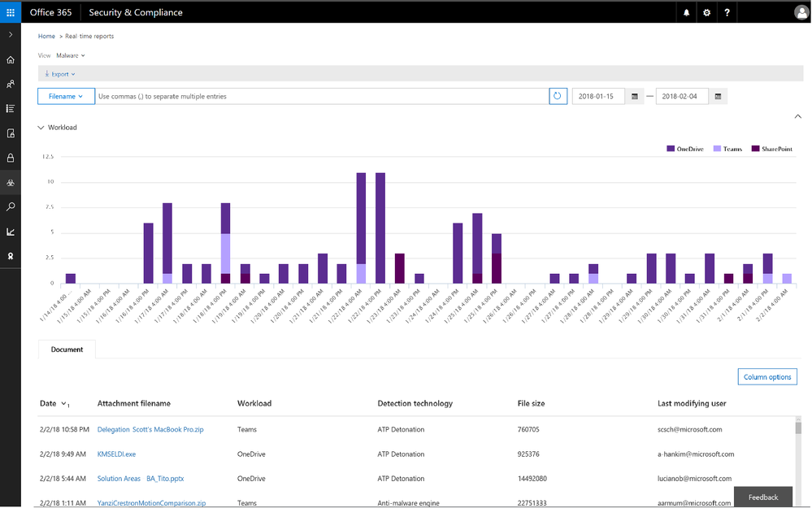812x508 pixels.
Task: Open the user account avatar
Action: point(801,12)
